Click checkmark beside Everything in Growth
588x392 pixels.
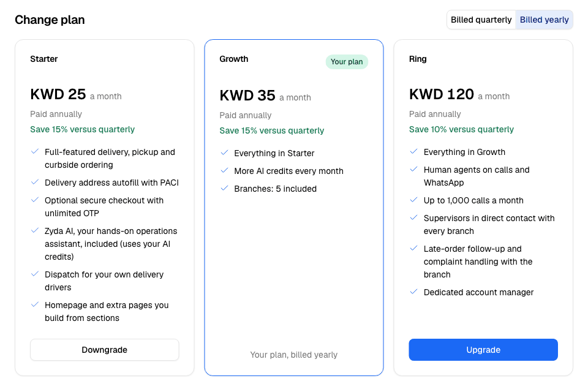click(413, 151)
